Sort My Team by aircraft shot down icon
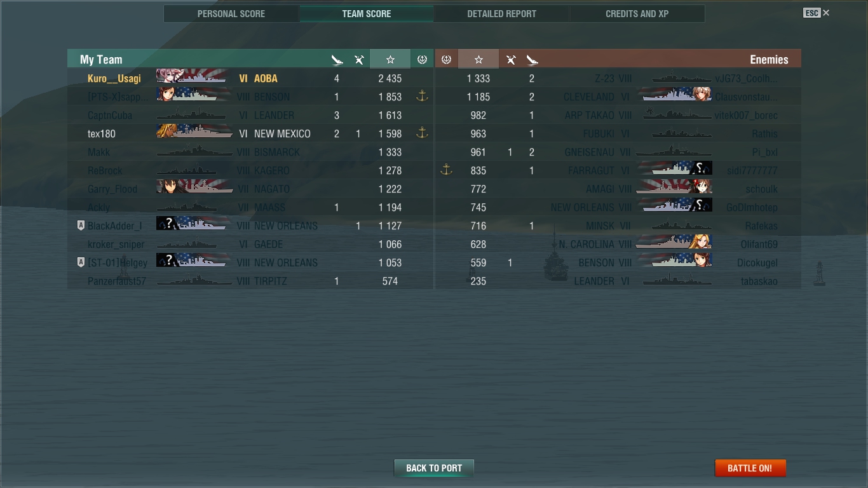This screenshot has height=488, width=868. point(359,60)
